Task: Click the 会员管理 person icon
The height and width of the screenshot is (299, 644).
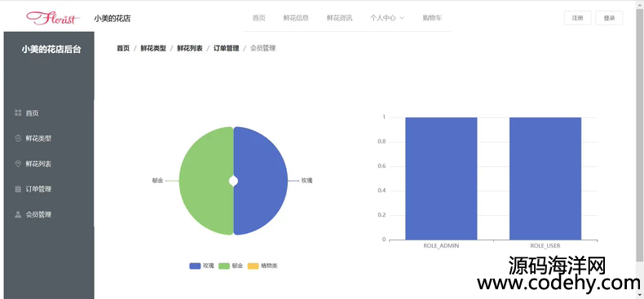Action: [18, 214]
